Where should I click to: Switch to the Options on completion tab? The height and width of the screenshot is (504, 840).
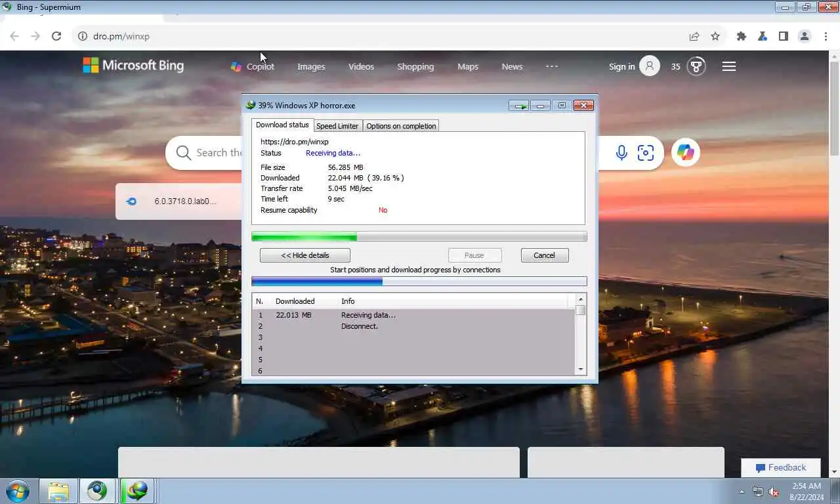pos(401,126)
